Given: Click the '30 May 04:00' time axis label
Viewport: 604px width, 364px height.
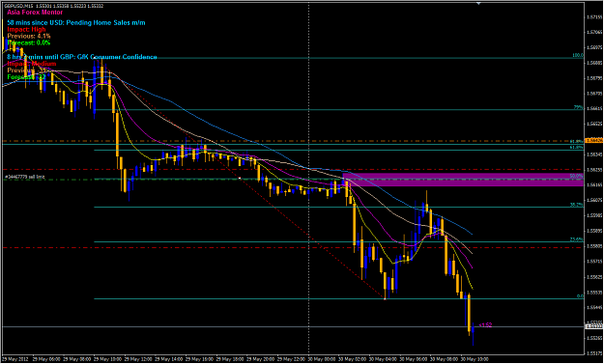Looking at the screenshot, I should (x=384, y=358).
